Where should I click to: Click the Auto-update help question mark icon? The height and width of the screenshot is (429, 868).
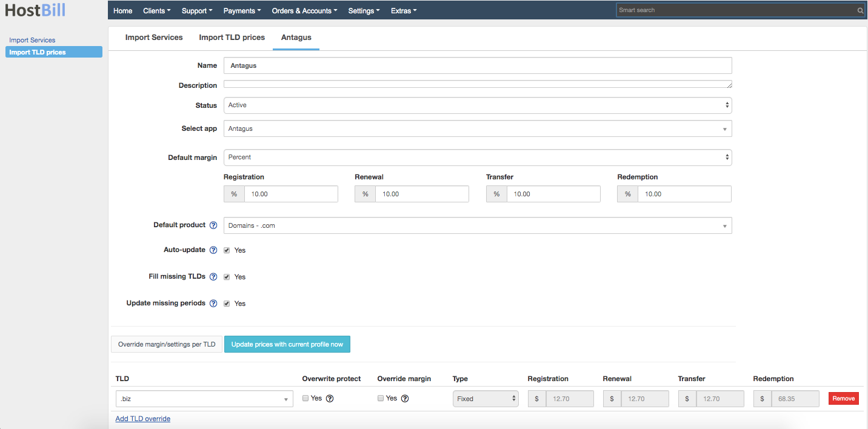(x=213, y=250)
